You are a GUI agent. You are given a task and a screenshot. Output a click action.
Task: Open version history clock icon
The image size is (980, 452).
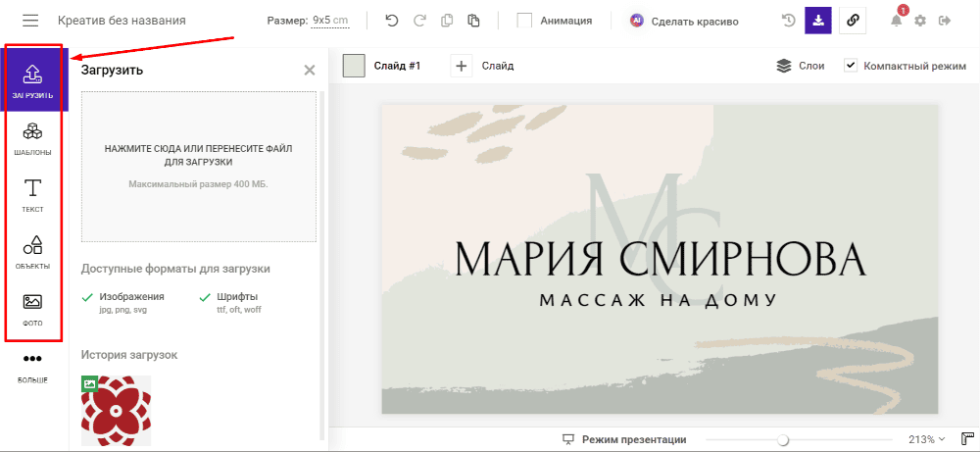pyautogui.click(x=789, y=21)
